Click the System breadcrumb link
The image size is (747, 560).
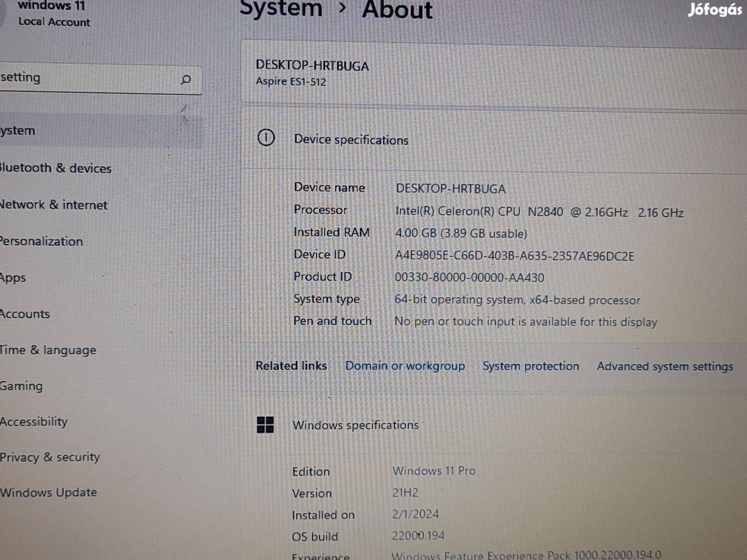281,8
